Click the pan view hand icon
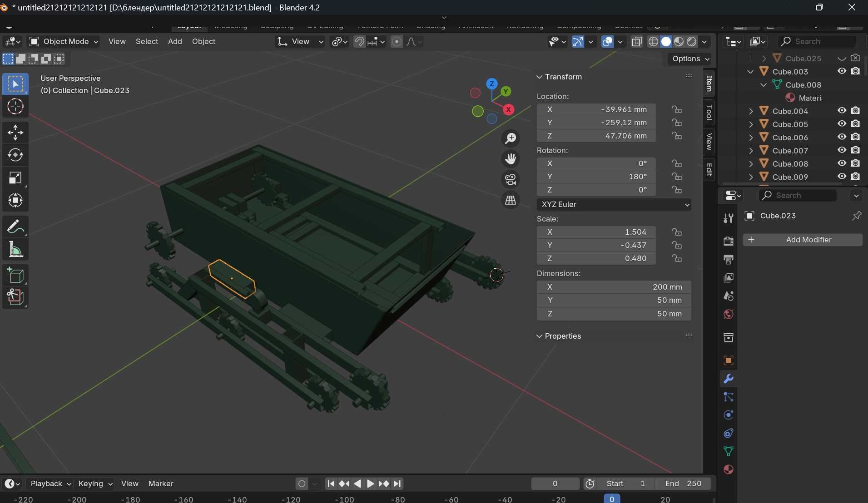 [511, 159]
